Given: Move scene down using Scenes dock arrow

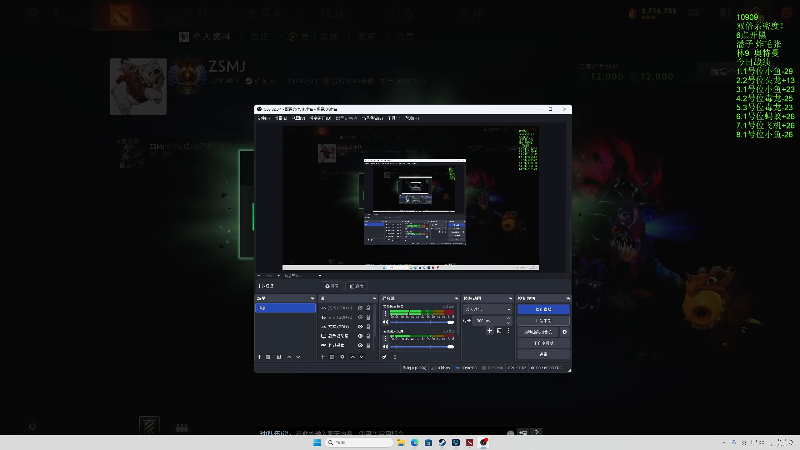Looking at the screenshot, I should [298, 357].
